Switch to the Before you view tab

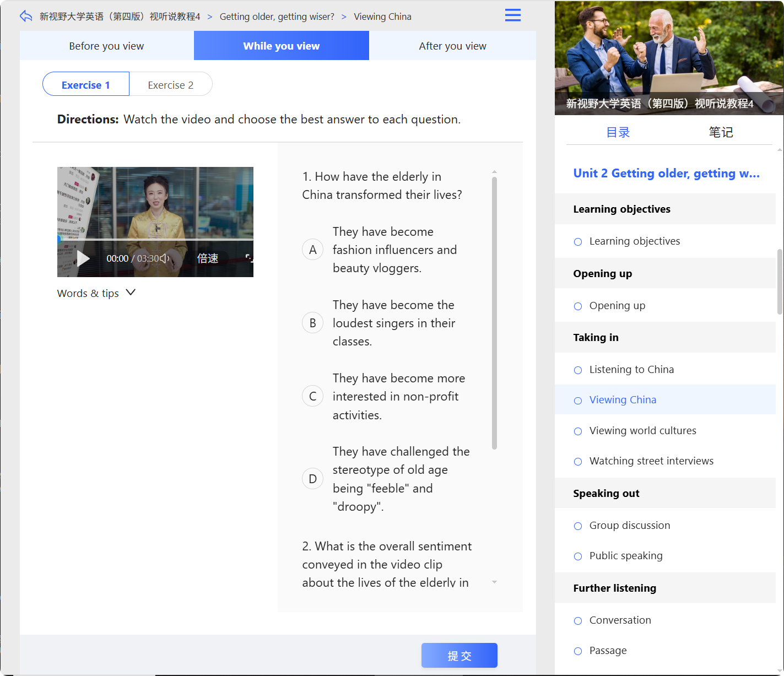(x=106, y=46)
